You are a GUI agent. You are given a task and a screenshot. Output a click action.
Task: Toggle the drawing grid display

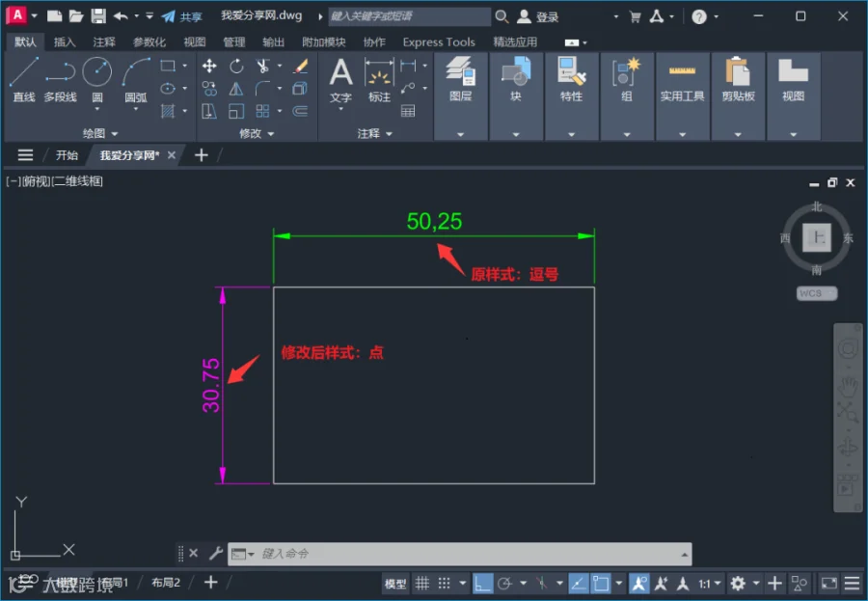[x=422, y=584]
